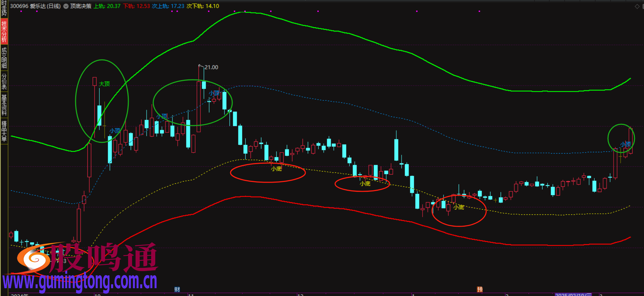644x296 pixels.
Task: Open the indicator dropdown arrow beside 顶底决策
Action: click(x=66, y=6)
